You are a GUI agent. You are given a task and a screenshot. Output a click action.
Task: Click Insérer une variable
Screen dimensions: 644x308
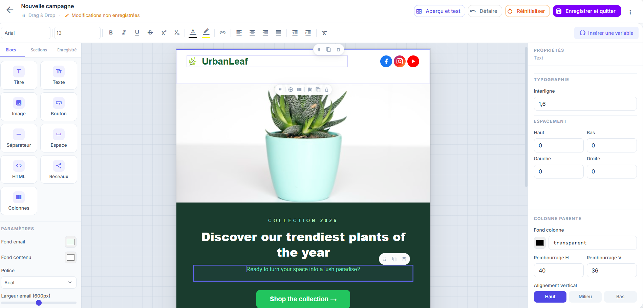point(606,33)
